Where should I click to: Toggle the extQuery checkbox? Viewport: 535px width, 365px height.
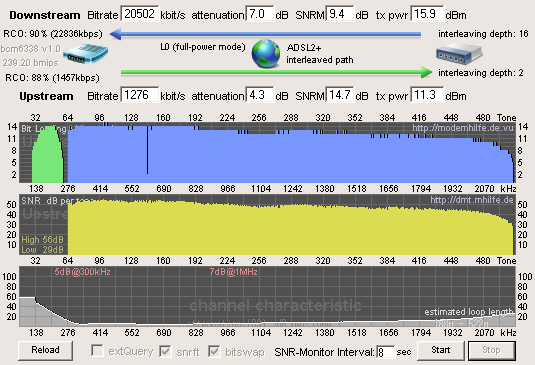click(x=97, y=351)
